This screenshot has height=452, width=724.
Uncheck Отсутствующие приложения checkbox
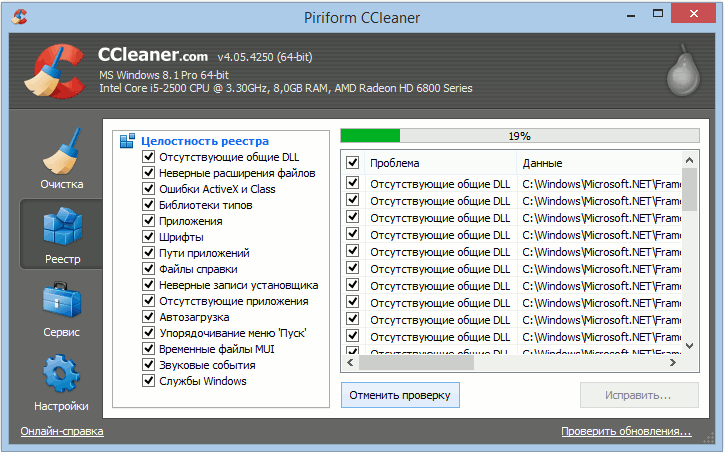click(x=148, y=301)
